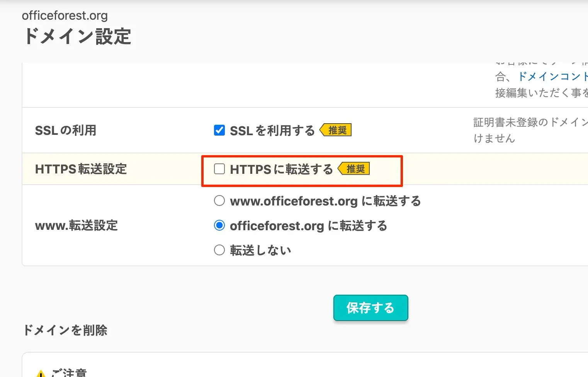Image resolution: width=588 pixels, height=377 pixels.
Task: Click the SSLを利用する label text
Action: pos(272,131)
